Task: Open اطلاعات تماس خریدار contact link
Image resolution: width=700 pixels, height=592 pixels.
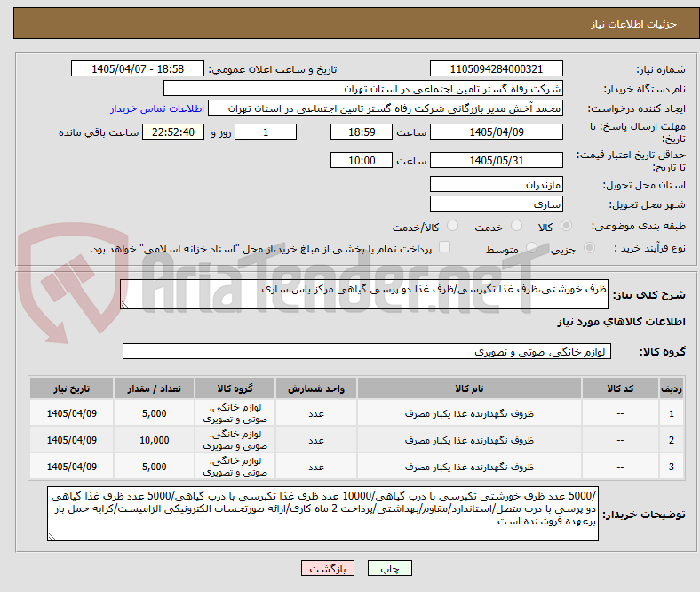Action: 157,108
